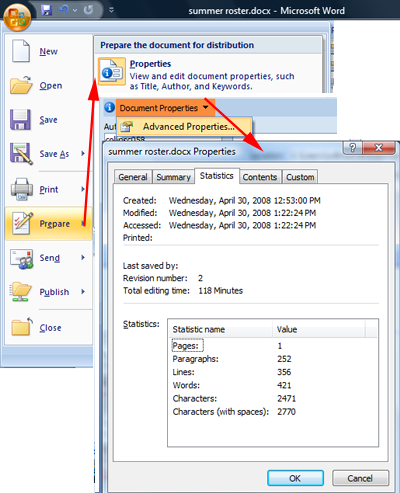The height and width of the screenshot is (493, 400).
Task: Expand the Save As submenu arrow
Action: click(83, 153)
